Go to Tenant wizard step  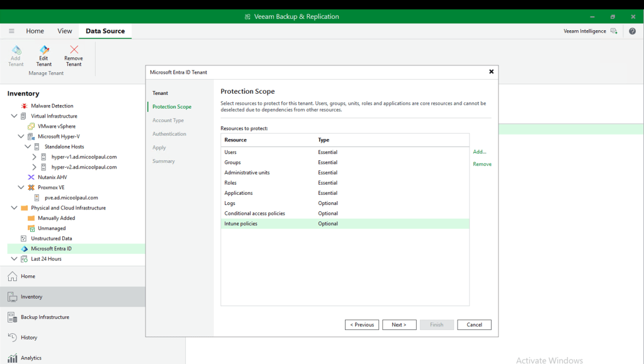point(160,93)
